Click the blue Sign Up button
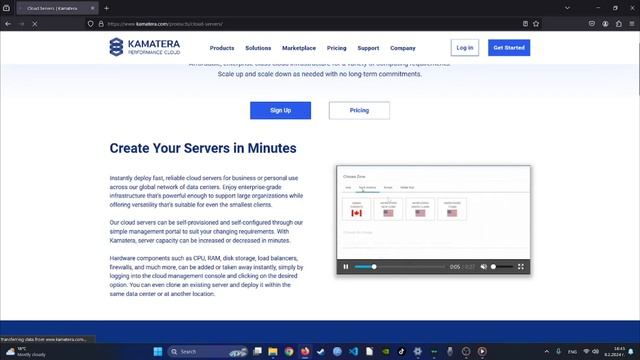This screenshot has width=640, height=360. [280, 110]
